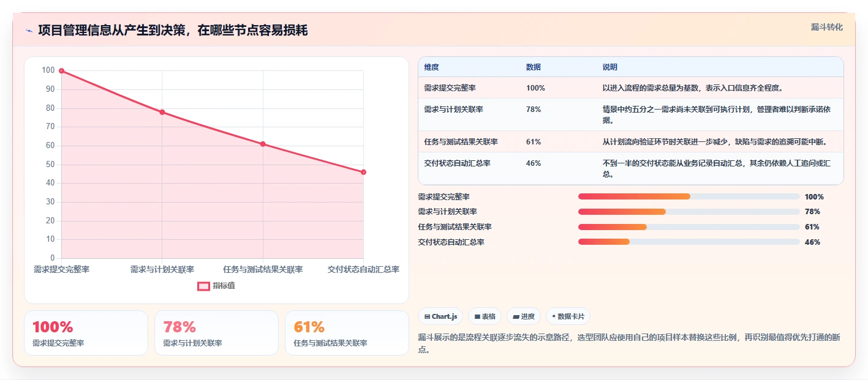Image resolution: width=868 pixels, height=380 pixels.
Task: Click the chart data point for 交付状态自动汇总率 at 46
Action: (x=363, y=172)
